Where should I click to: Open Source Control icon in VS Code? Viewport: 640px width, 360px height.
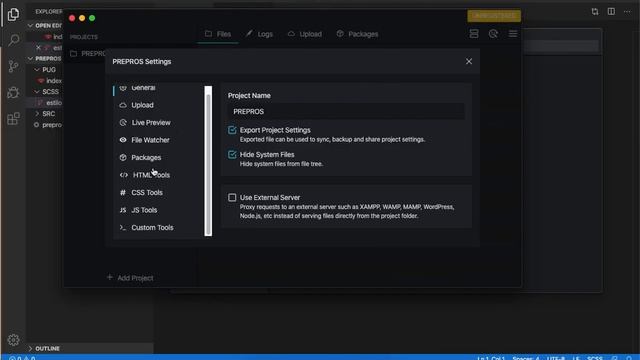pos(13,66)
